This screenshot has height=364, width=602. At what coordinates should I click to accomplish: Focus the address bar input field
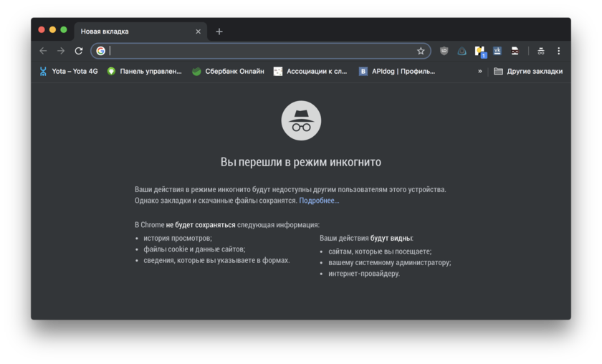point(258,51)
